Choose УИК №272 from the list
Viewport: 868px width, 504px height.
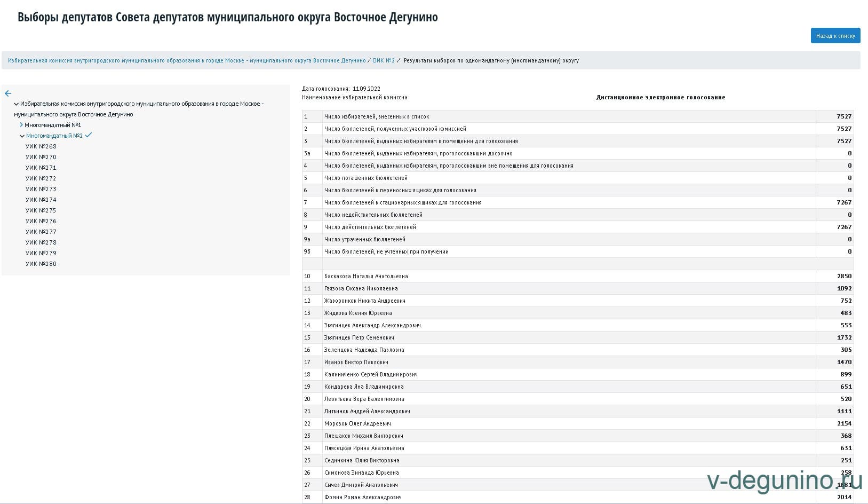coord(41,178)
